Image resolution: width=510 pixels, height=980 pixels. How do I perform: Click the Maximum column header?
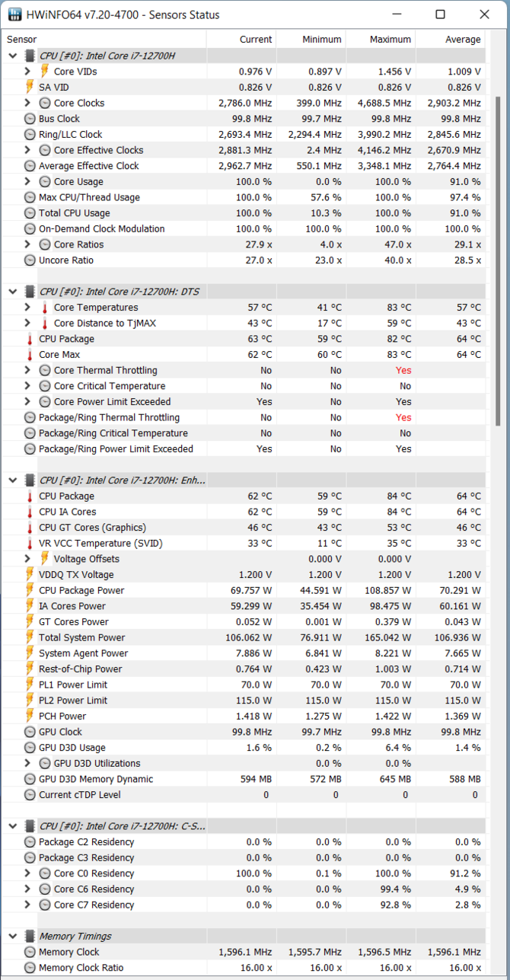tap(380, 40)
